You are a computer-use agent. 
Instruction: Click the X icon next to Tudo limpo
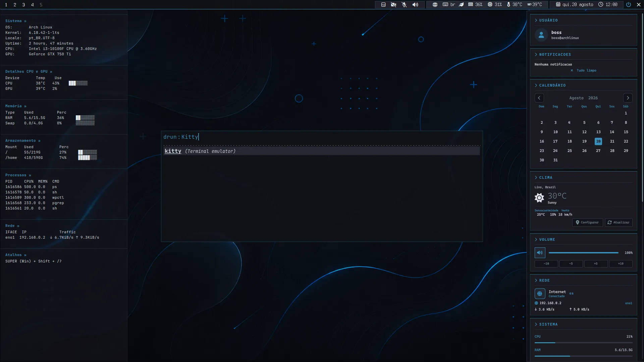[x=572, y=70]
